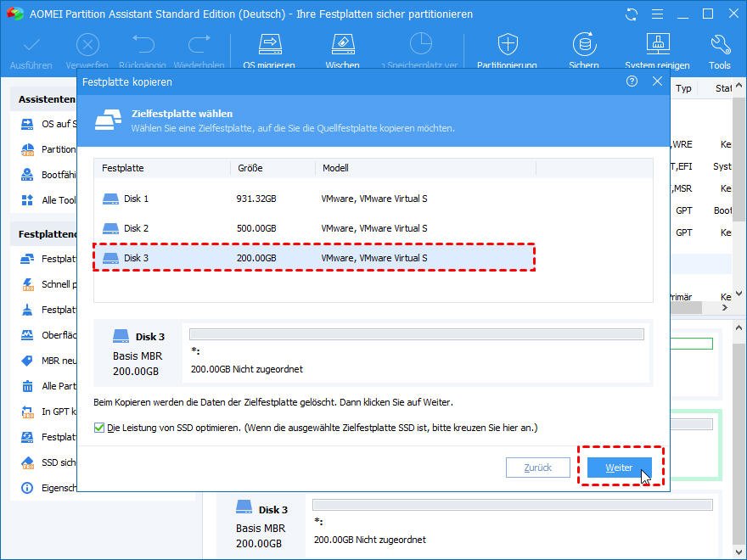Screen dimensions: 747x560
Task: Click the Alle Partitionen löschen trash icon
Action: (27, 386)
